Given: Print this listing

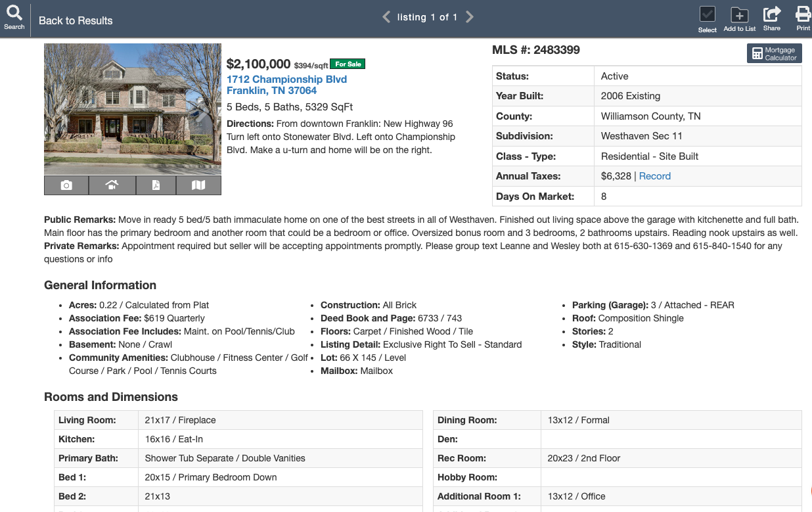Looking at the screenshot, I should (803, 17).
